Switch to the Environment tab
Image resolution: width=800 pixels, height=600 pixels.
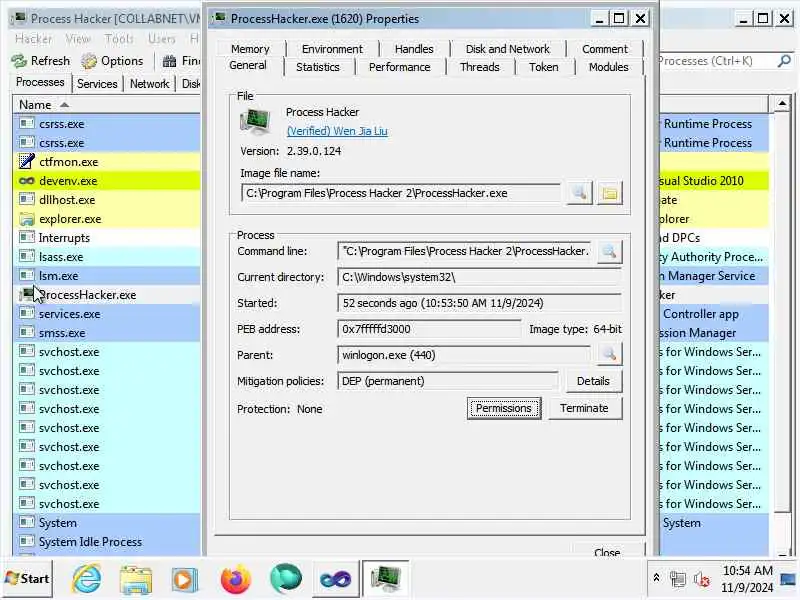click(x=332, y=49)
